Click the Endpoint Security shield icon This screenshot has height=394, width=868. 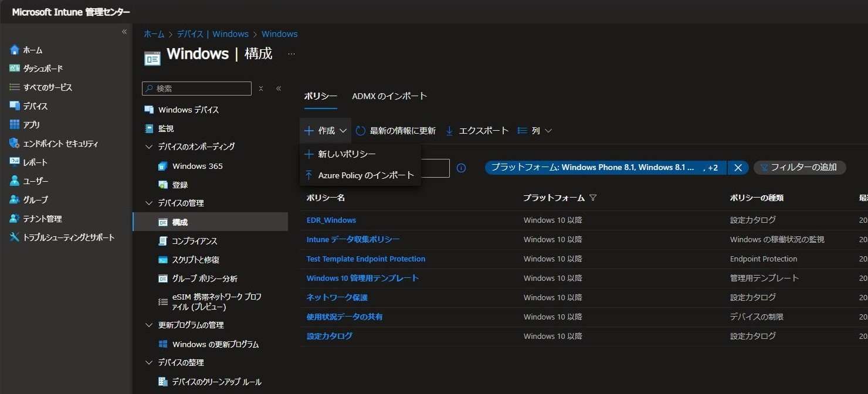pyautogui.click(x=15, y=144)
